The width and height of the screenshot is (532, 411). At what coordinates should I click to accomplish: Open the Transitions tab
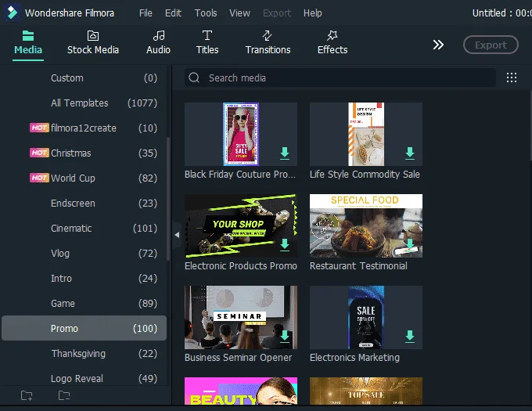click(268, 43)
